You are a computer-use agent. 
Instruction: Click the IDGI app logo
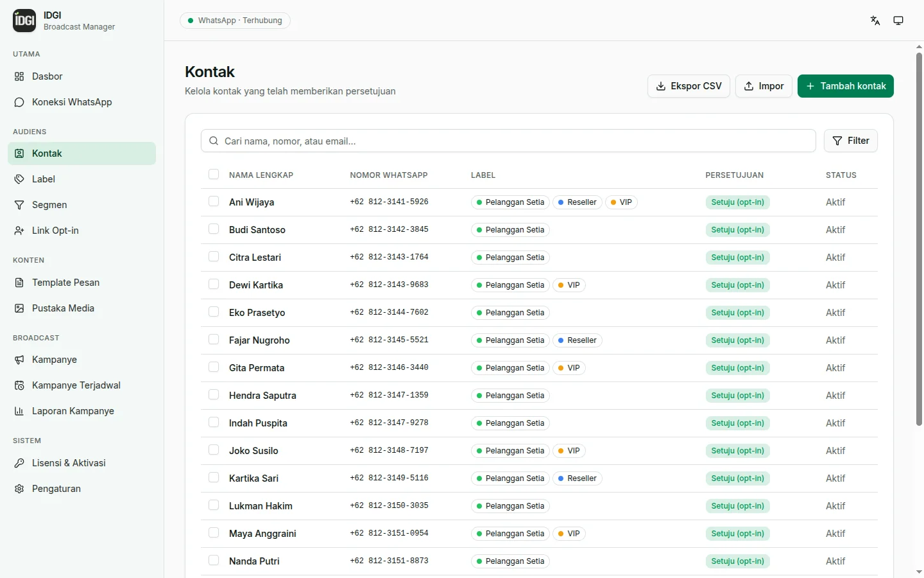(x=24, y=21)
